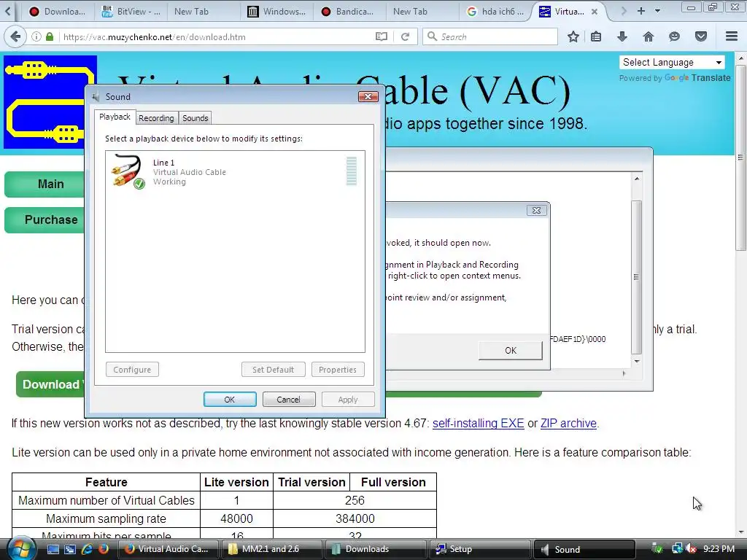This screenshot has width=747, height=560.
Task: Open a new browser tab
Action: coord(641,12)
